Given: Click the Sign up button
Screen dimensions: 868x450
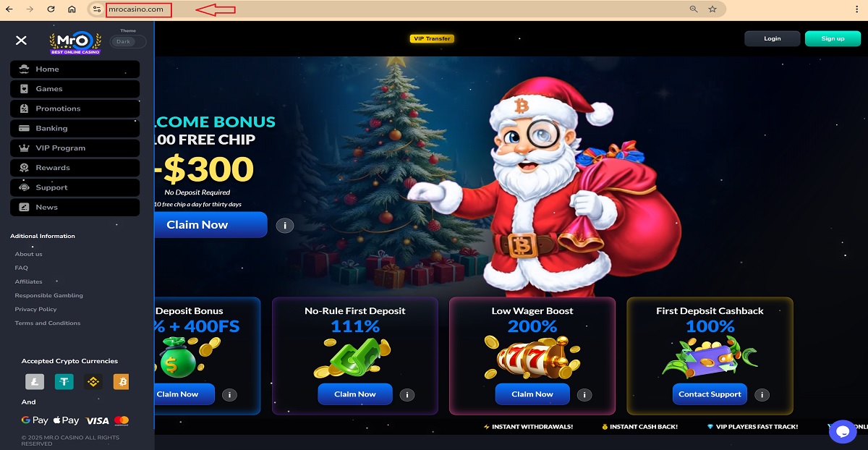Looking at the screenshot, I should (833, 38).
